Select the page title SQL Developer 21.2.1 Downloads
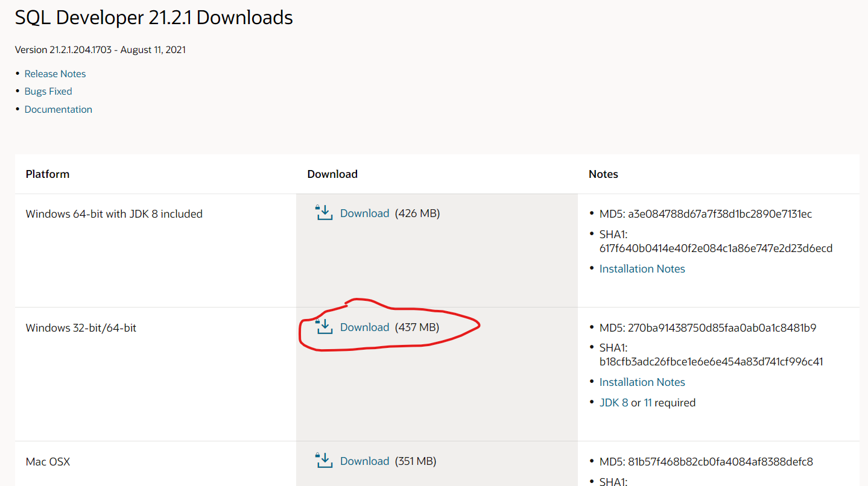868x486 pixels. [x=154, y=17]
